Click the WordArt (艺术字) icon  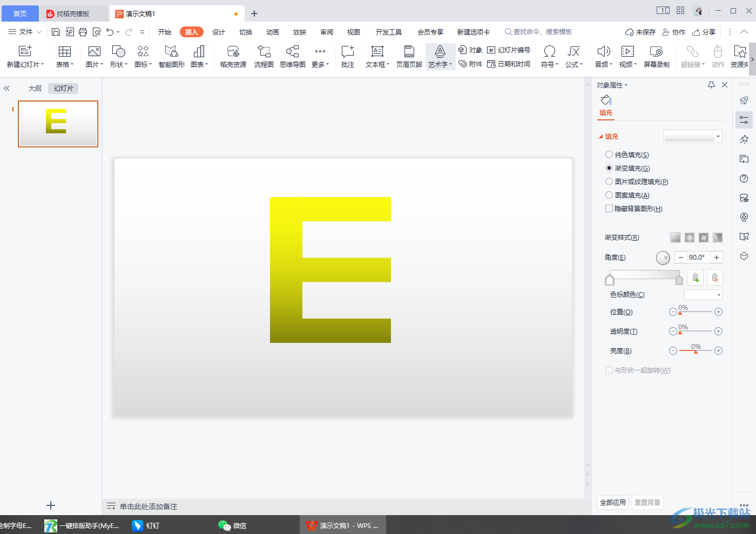point(440,51)
